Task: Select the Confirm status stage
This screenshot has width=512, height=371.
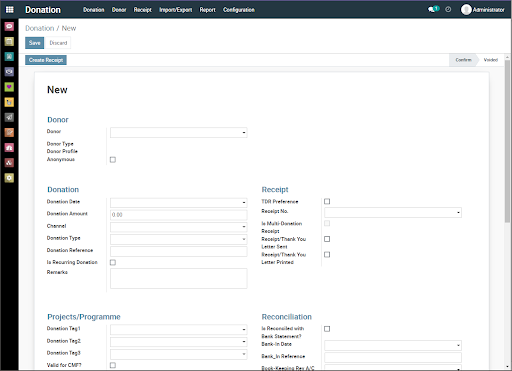Action: pyautogui.click(x=463, y=60)
